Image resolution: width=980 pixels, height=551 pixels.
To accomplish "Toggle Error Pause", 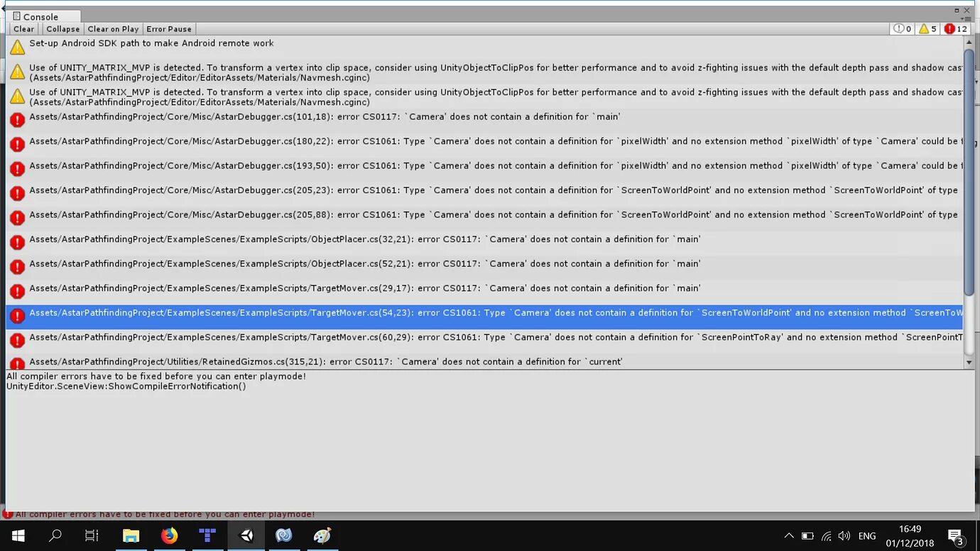I will tap(169, 29).
